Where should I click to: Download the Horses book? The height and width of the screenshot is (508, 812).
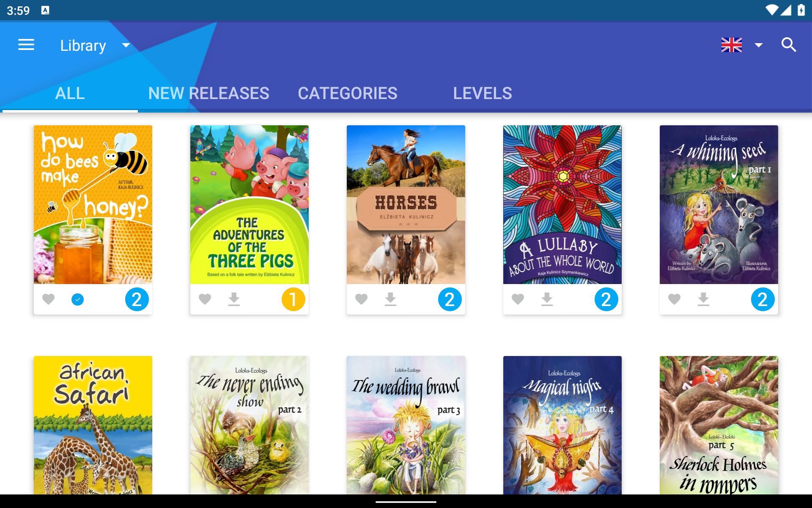[390, 299]
